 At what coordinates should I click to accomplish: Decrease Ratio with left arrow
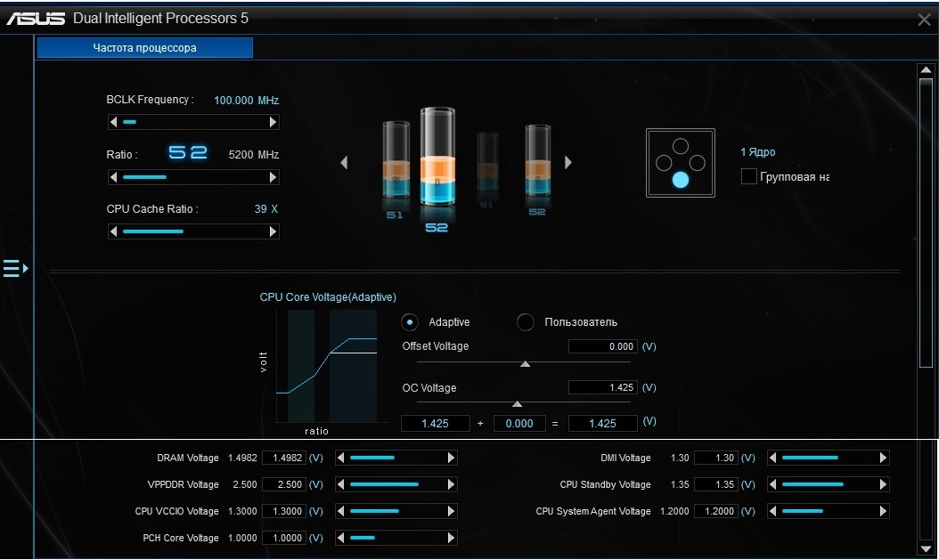pos(113,177)
